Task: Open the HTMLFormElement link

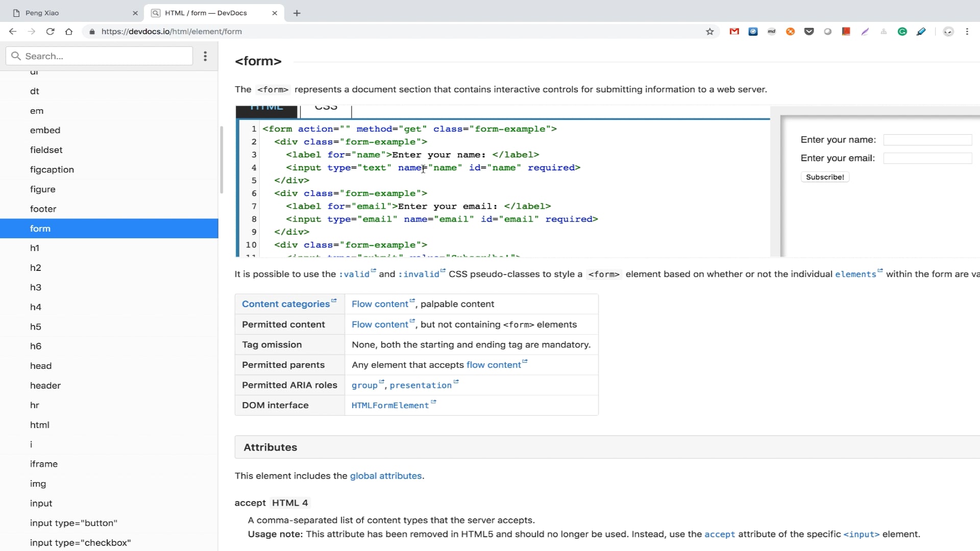Action: pyautogui.click(x=390, y=406)
